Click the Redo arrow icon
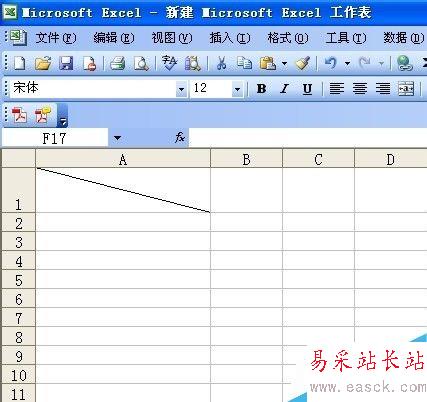 [x=365, y=63]
